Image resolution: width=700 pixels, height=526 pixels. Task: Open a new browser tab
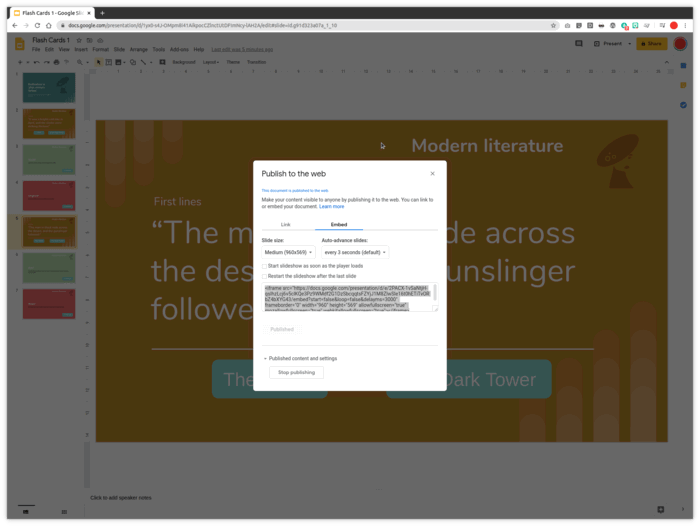point(102,13)
